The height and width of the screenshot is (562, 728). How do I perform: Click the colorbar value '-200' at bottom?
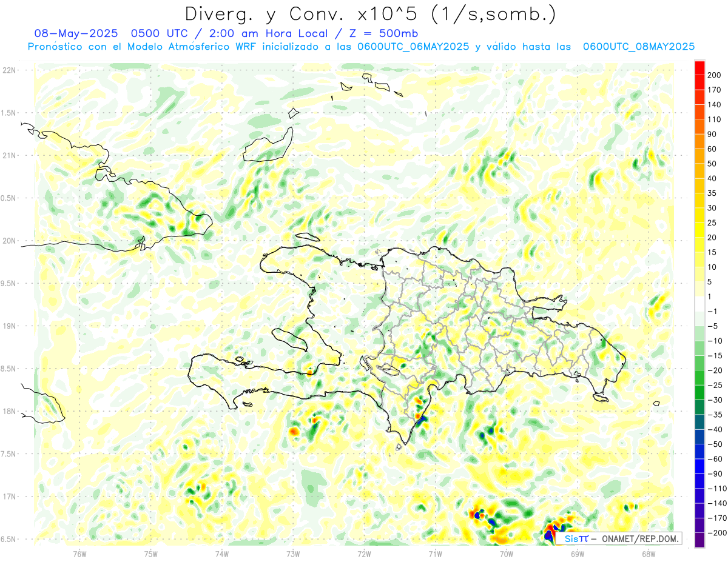[x=716, y=532]
